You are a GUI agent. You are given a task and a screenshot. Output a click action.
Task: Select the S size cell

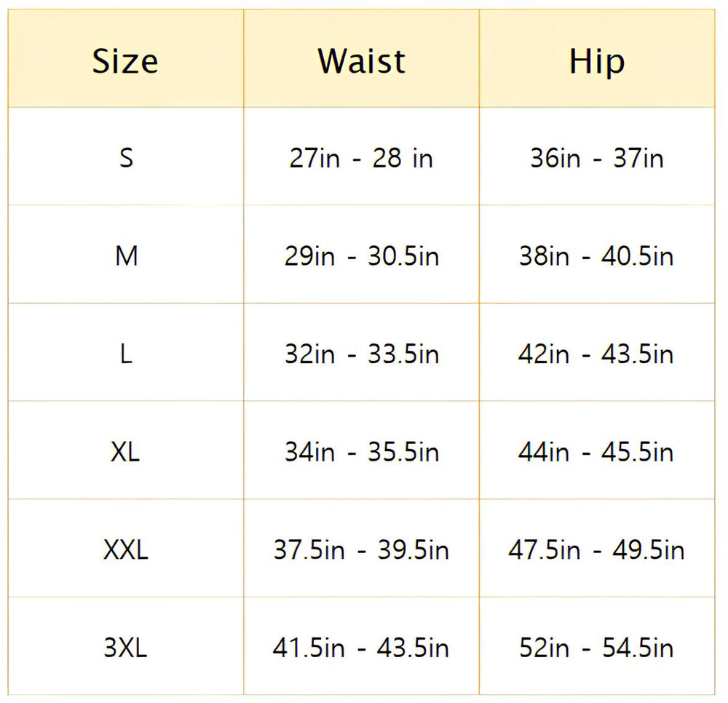(126, 158)
